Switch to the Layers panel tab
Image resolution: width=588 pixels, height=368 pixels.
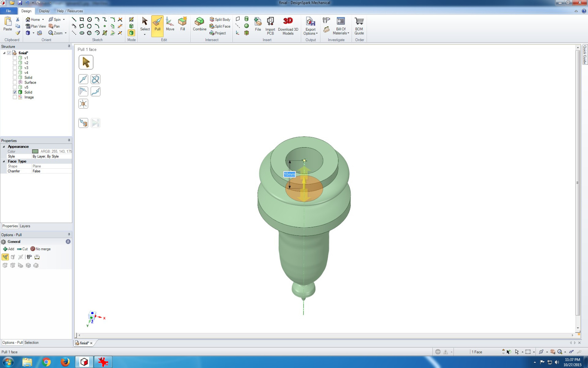tap(25, 226)
